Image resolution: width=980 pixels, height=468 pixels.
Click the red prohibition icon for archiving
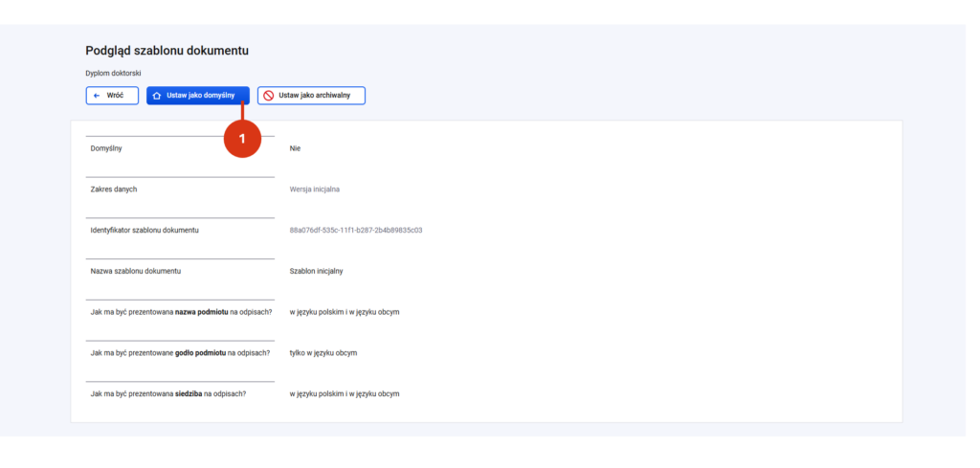pyautogui.click(x=269, y=96)
